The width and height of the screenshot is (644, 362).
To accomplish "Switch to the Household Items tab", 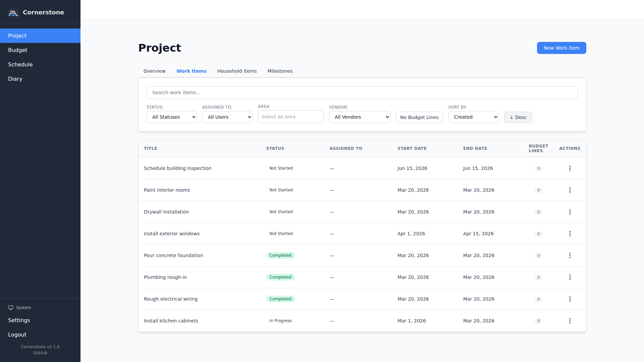I will [237, 71].
